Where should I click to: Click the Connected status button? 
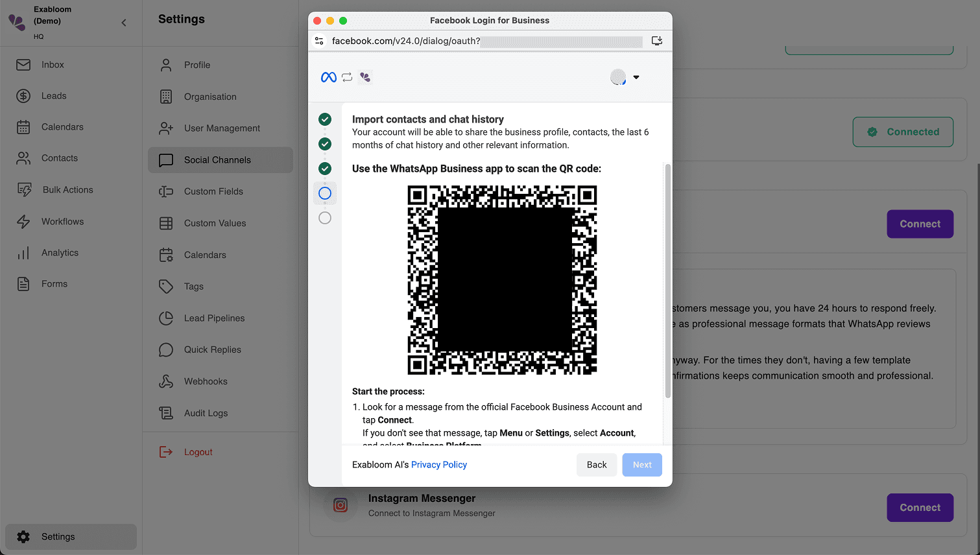tap(903, 132)
